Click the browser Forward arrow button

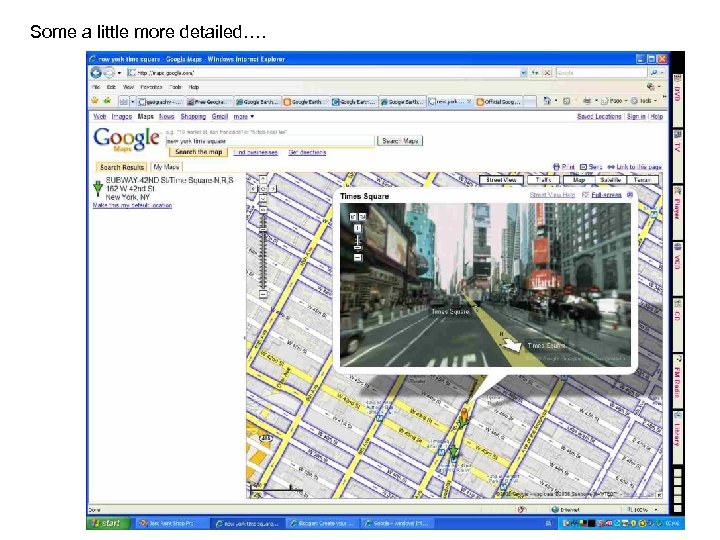[x=109, y=73]
